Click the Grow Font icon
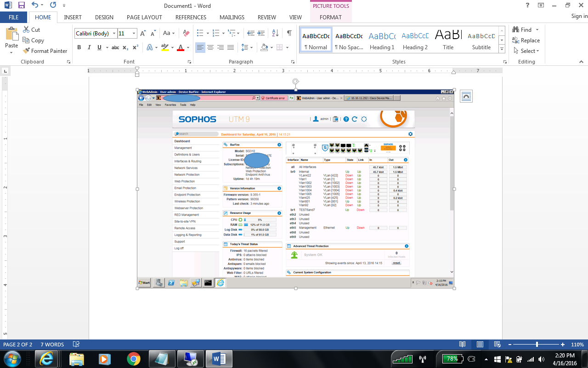This screenshot has height=368, width=588. pyautogui.click(x=143, y=33)
